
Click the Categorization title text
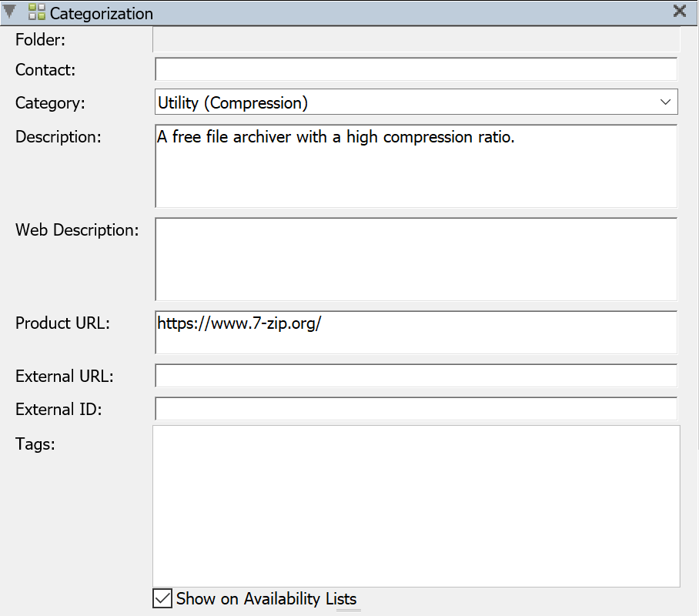click(x=102, y=13)
